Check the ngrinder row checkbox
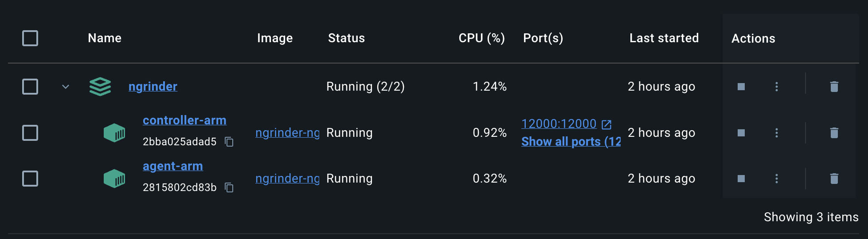This screenshot has width=868, height=239. coord(30,87)
